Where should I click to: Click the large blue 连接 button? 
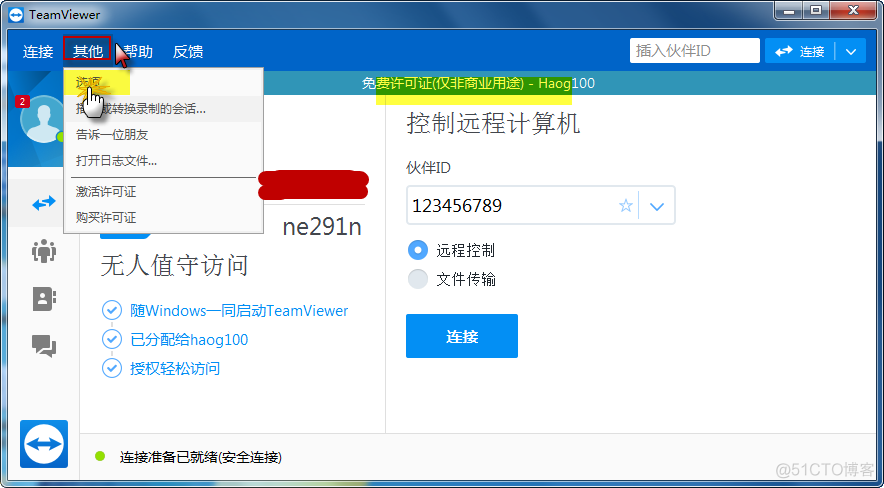(462, 336)
